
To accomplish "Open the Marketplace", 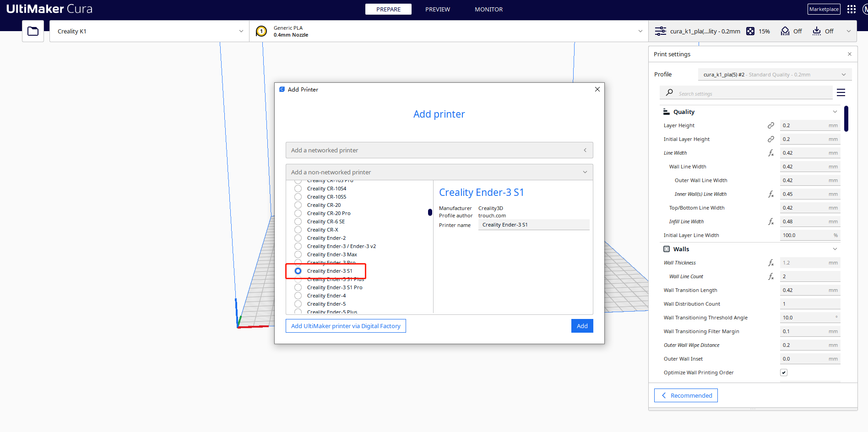I will [824, 9].
